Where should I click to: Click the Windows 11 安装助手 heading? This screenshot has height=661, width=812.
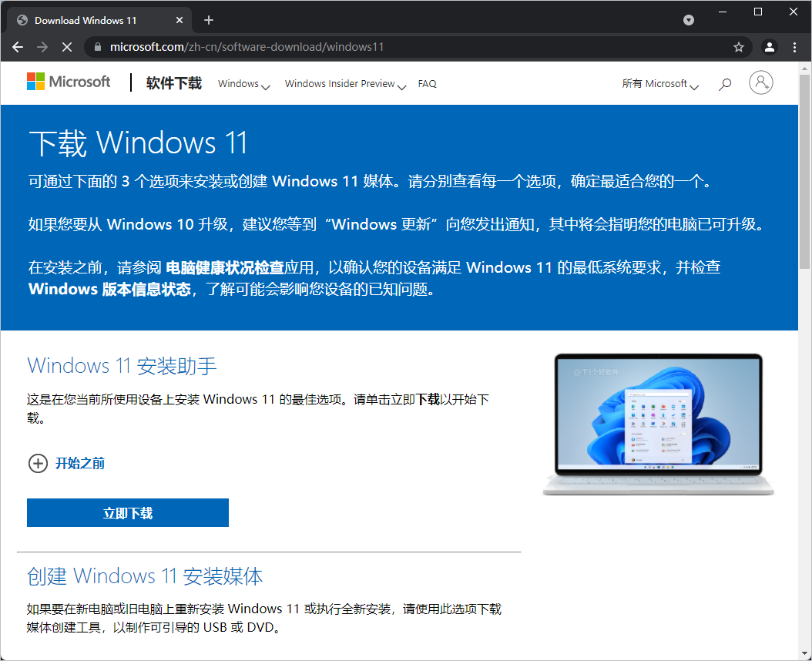pyautogui.click(x=122, y=366)
